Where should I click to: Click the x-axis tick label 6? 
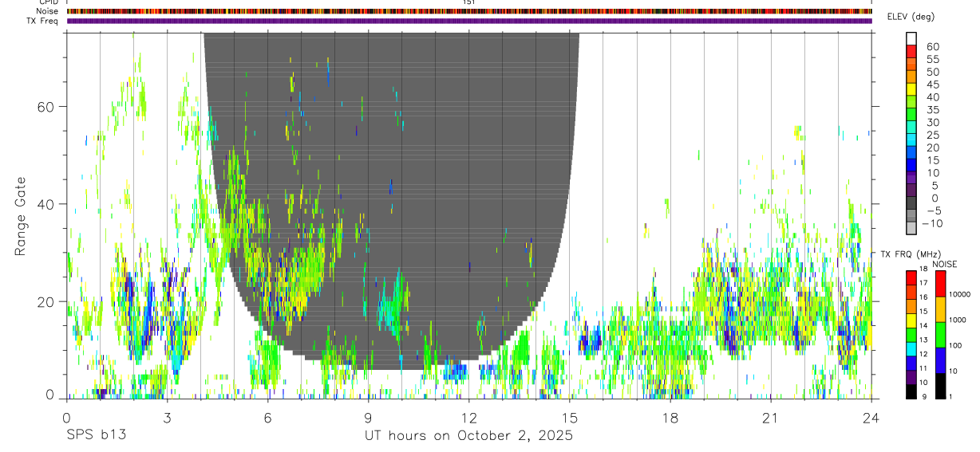[x=268, y=417]
